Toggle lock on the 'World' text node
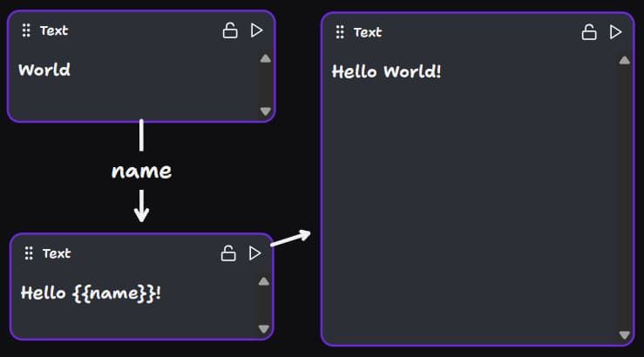The height and width of the screenshot is (357, 644). pos(230,30)
